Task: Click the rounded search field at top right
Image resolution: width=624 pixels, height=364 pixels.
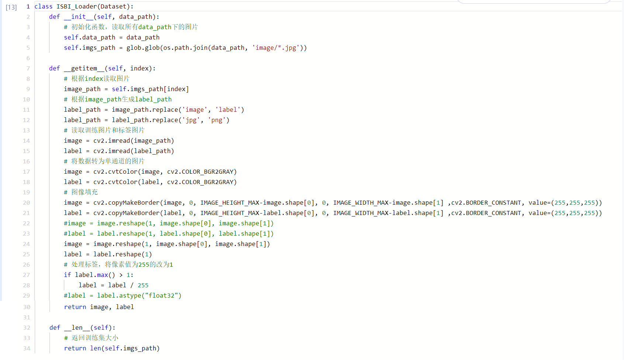Action: pyautogui.click(x=534, y=2)
